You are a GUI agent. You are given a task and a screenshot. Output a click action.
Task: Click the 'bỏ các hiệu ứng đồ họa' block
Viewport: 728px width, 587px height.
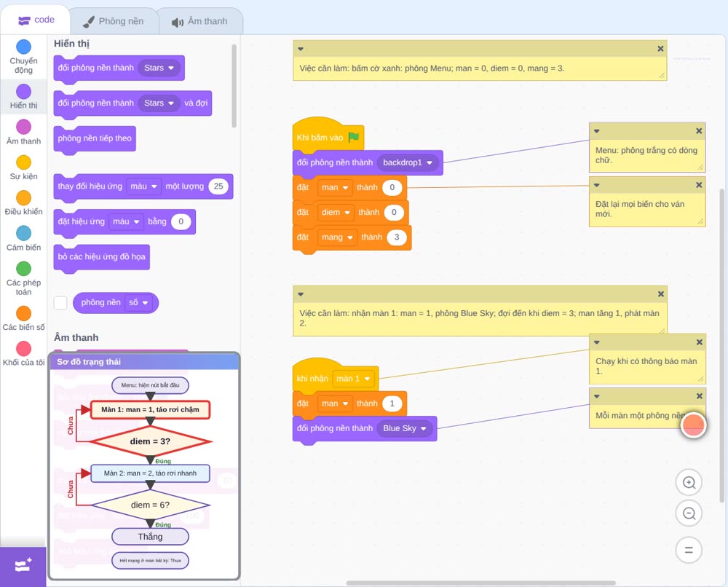[x=102, y=257]
